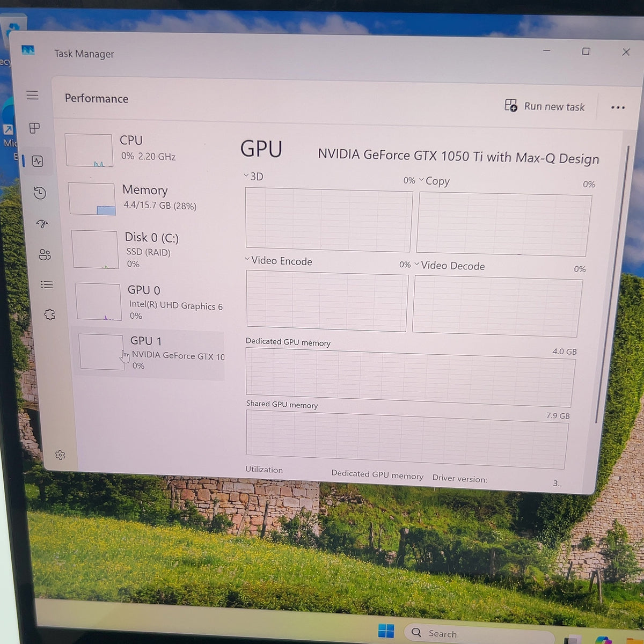Click the "Performance" page heading
Image resolution: width=644 pixels, height=644 pixels.
point(97,98)
